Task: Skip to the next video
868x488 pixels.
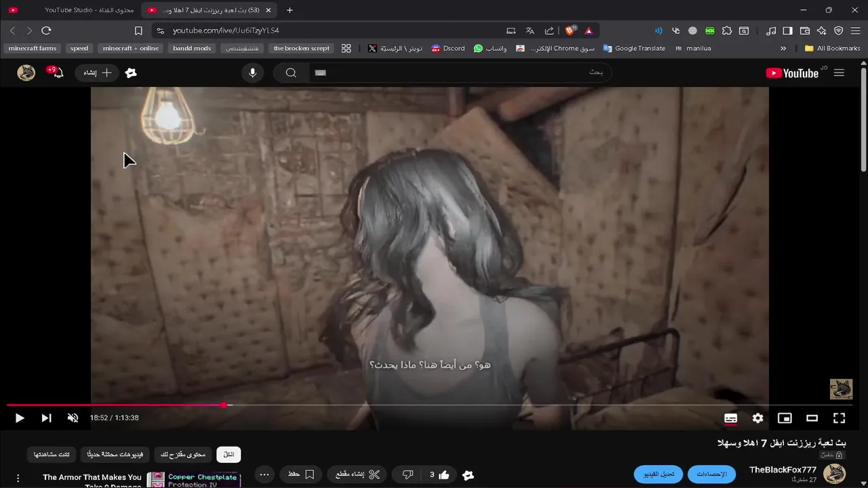Action: pyautogui.click(x=46, y=418)
